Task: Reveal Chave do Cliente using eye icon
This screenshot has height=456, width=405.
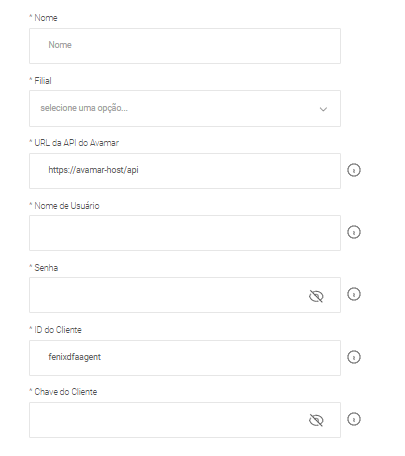Action: click(316, 420)
